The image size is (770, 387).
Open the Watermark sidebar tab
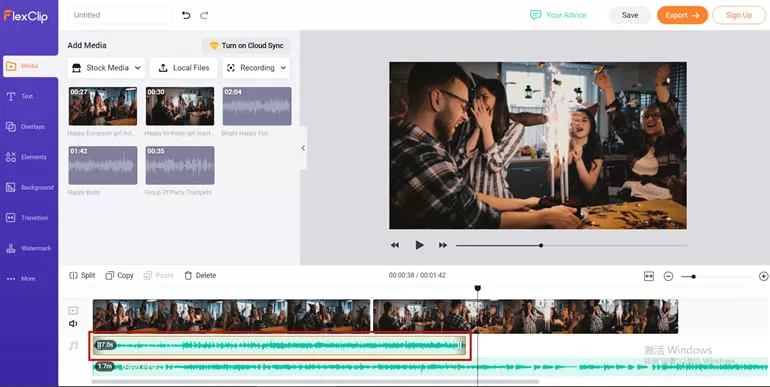(x=28, y=248)
